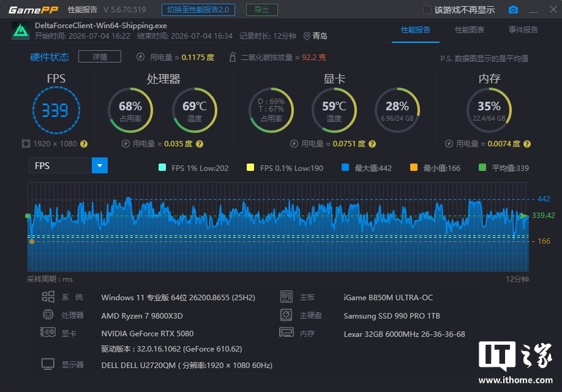
Task: Click the disk icon beside 主硬盘
Action: [x=287, y=315]
